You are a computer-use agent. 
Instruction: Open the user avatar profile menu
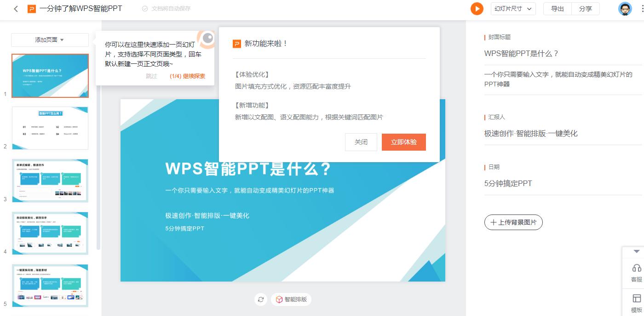(625, 9)
